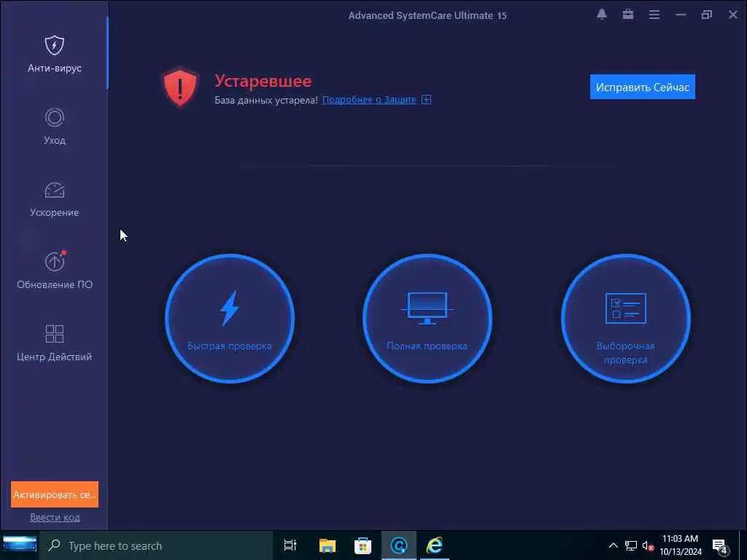The image size is (747, 560).
Task: Select Advanced SystemCare taskbar icon
Action: point(399,545)
